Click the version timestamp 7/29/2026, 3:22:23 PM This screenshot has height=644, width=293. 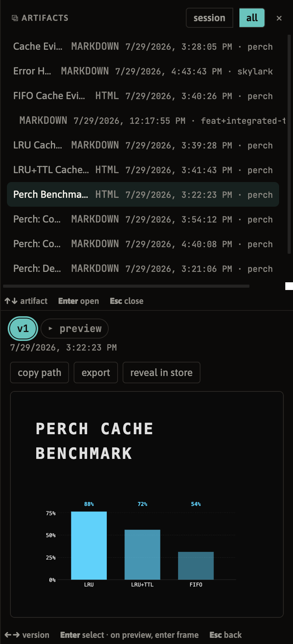[x=63, y=347]
